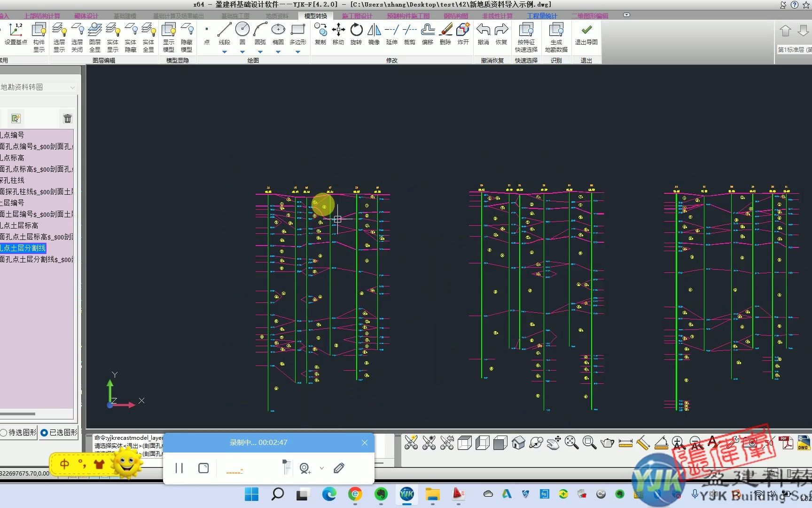Image resolution: width=812 pixels, height=508 pixels.
Task: Expand the 线段 tool dropdown arrow
Action: click(224, 52)
